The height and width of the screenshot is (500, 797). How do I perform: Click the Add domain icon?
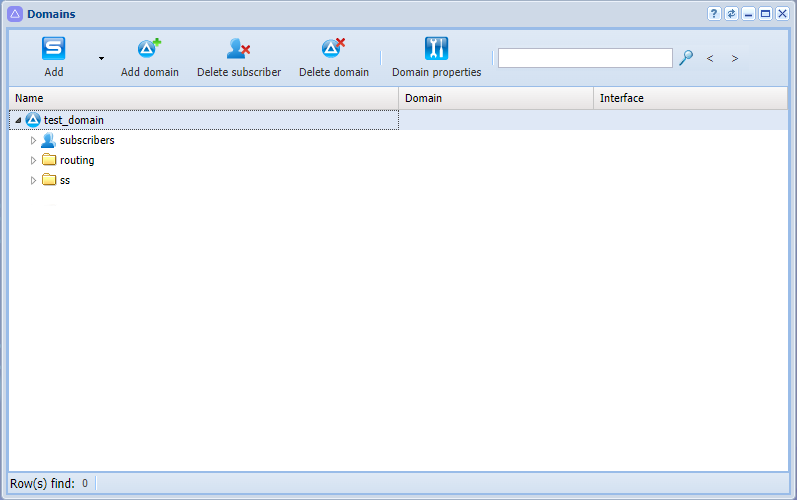(x=149, y=49)
